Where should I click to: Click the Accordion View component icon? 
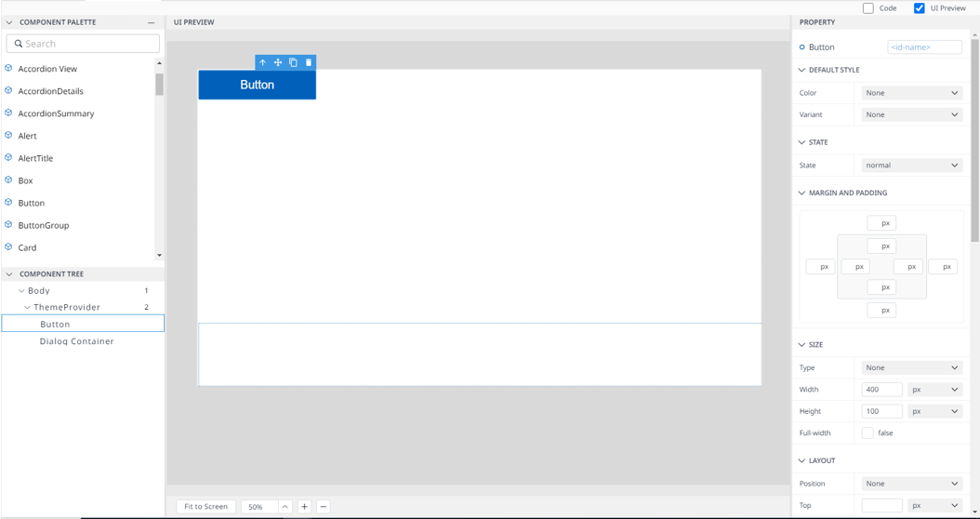click(x=8, y=68)
